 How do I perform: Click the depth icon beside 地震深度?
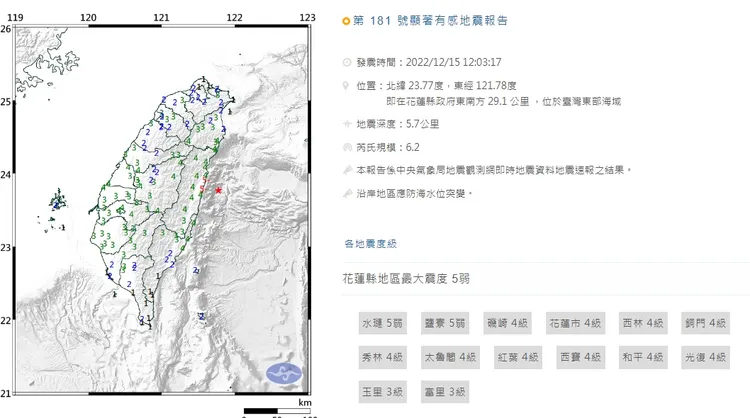[x=347, y=124]
